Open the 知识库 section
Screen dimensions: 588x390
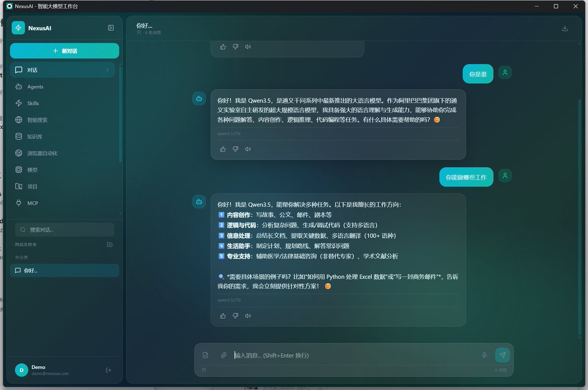62,137
